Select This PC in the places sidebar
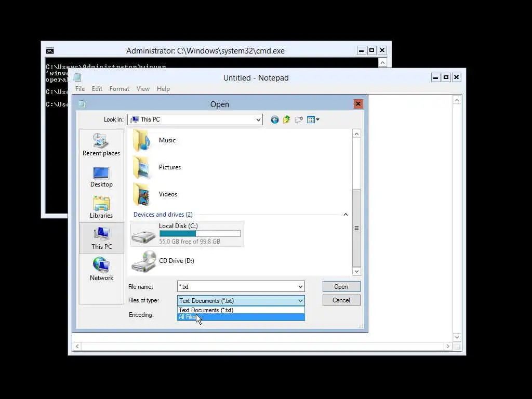The width and height of the screenshot is (532, 399). 101,238
